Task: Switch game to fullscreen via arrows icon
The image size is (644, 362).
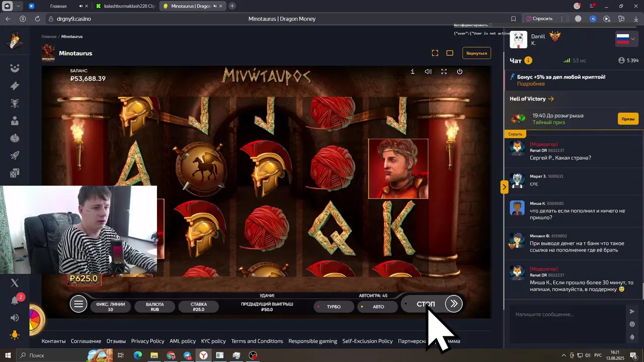Action: [444, 71]
